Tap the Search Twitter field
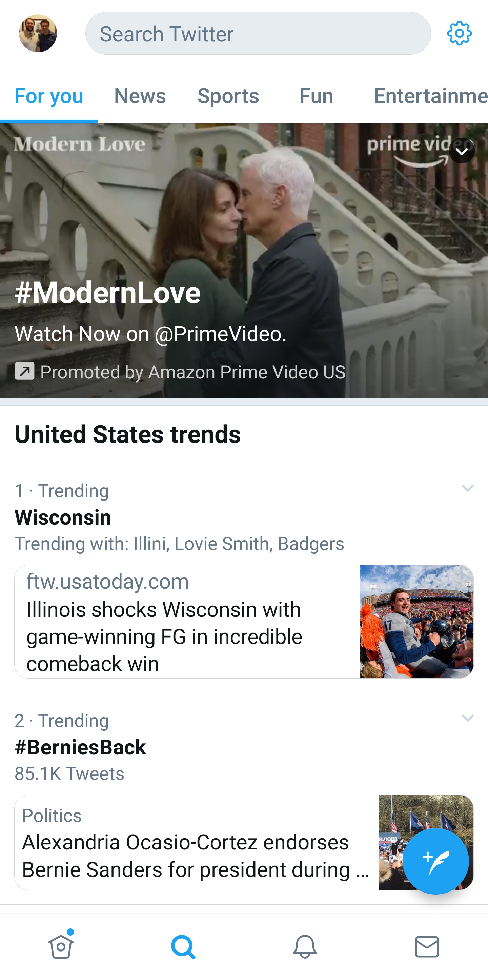 pyautogui.click(x=259, y=34)
